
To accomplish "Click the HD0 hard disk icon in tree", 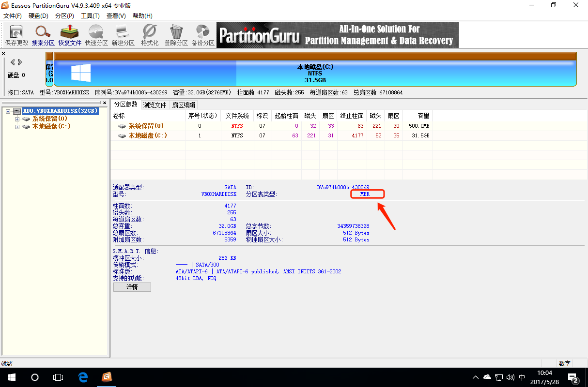I will coord(17,111).
